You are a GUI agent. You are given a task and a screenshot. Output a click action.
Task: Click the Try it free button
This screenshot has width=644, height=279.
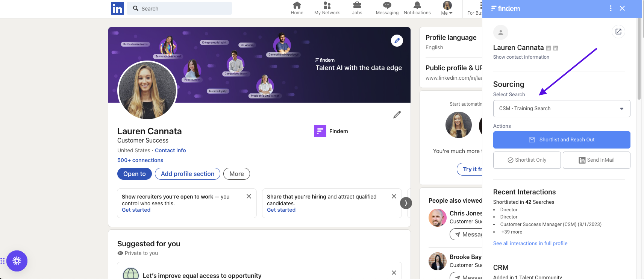coord(470,169)
